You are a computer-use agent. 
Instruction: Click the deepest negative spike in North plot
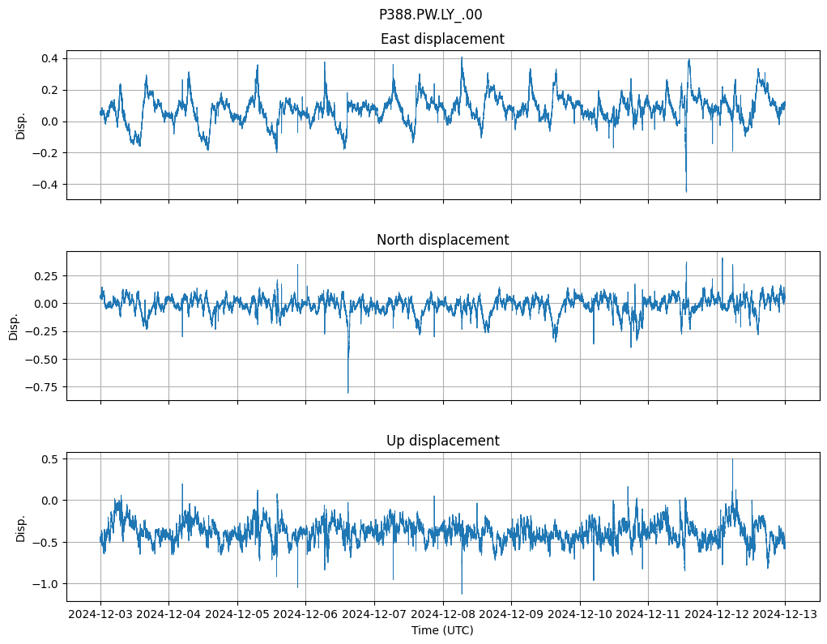pos(348,392)
